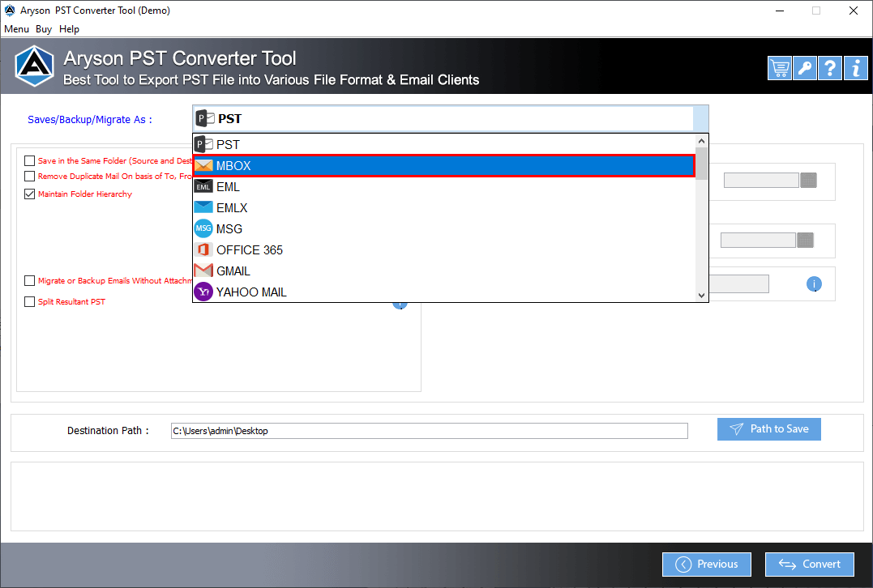The image size is (873, 588).
Task: Click the blue info icon at right
Action: point(814,283)
